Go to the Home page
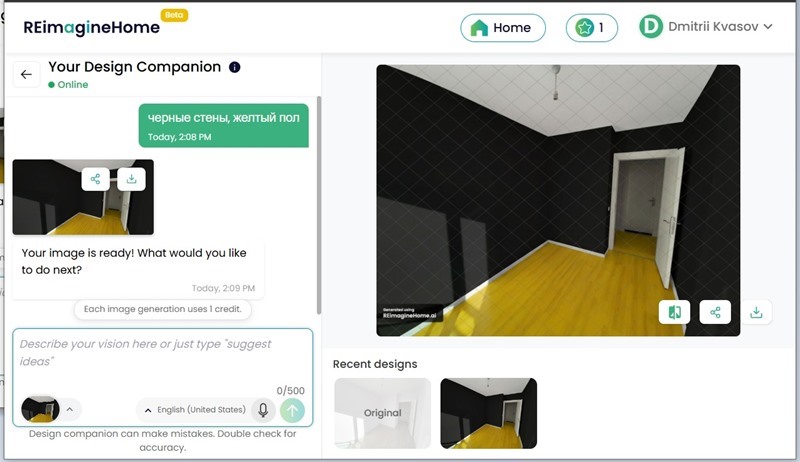Image resolution: width=800 pixels, height=462 pixels. click(x=503, y=28)
